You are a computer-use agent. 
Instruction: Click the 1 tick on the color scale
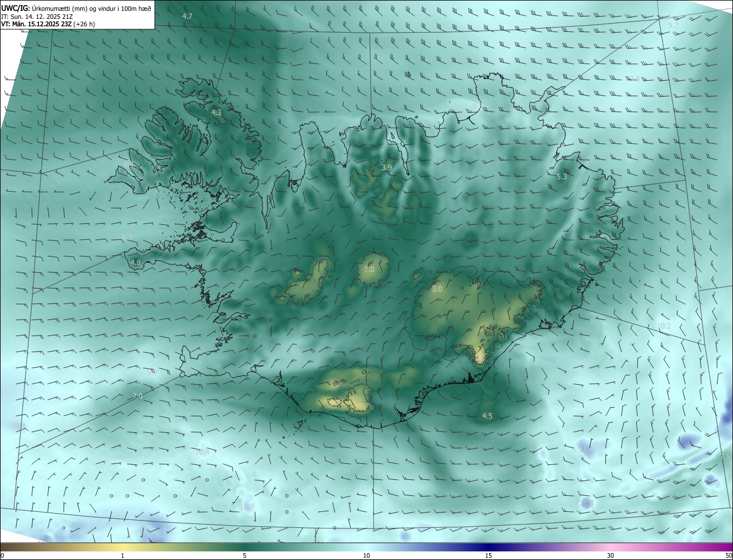point(123,556)
